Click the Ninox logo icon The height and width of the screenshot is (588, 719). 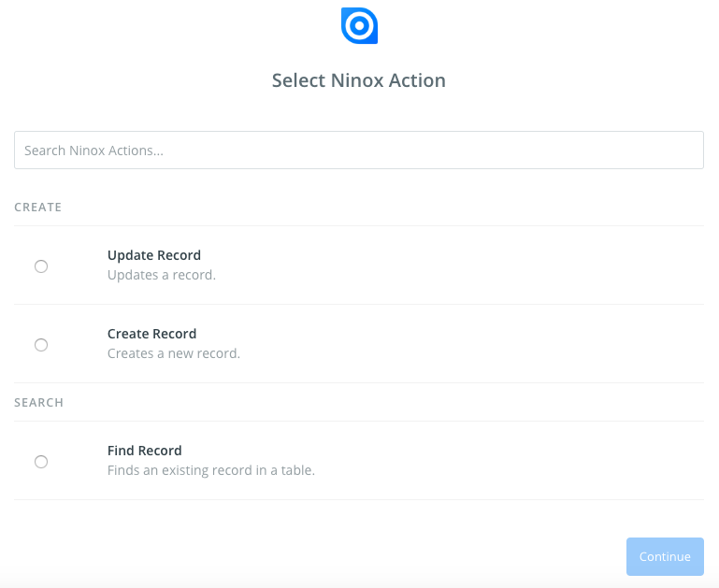pos(359,25)
